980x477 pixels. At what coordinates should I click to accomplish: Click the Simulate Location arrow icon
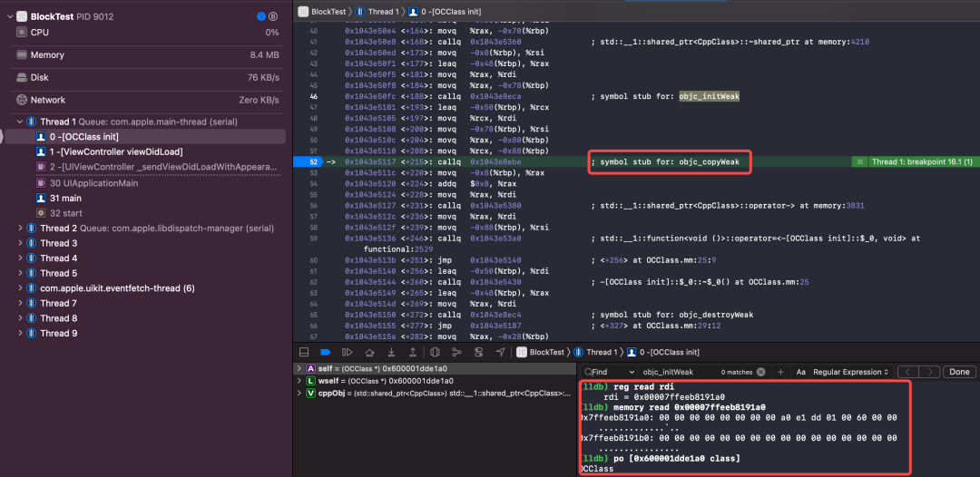coord(500,352)
